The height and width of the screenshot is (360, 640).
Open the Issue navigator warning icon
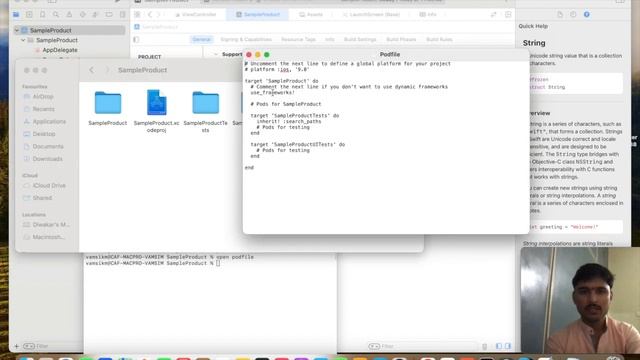69,15
